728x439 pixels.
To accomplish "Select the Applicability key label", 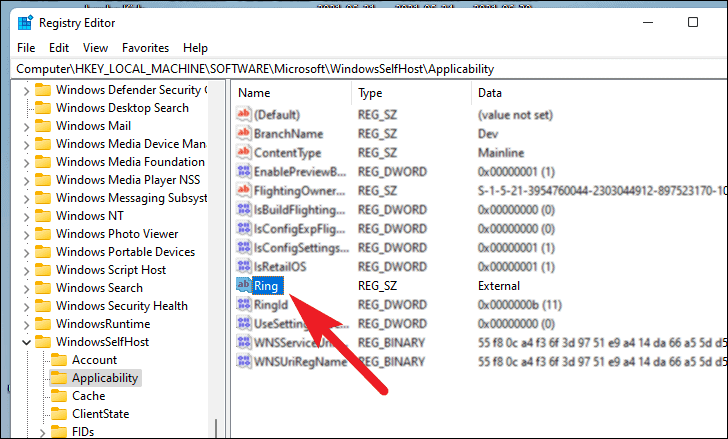I will point(105,378).
